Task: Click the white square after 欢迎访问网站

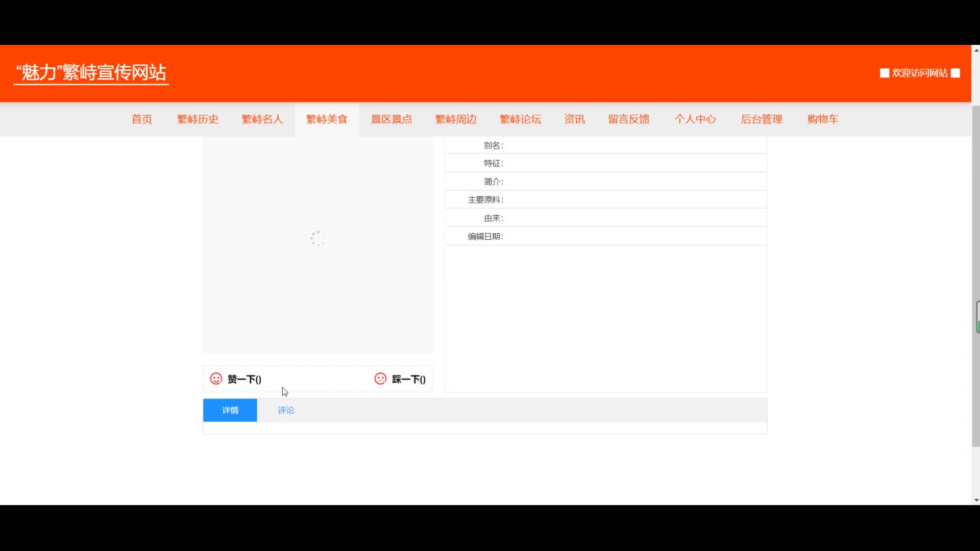Action: point(955,73)
